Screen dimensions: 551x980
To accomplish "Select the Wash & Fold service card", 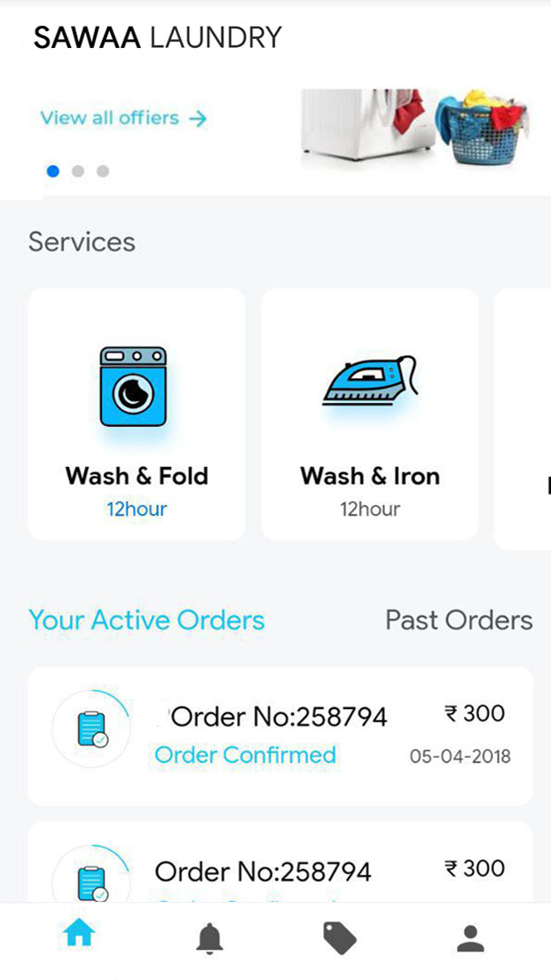I will coord(137,414).
